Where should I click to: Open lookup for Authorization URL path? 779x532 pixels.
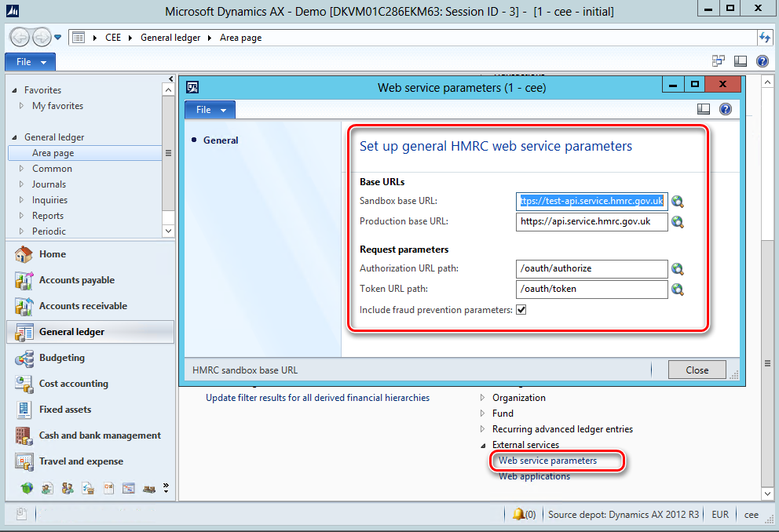pyautogui.click(x=677, y=268)
